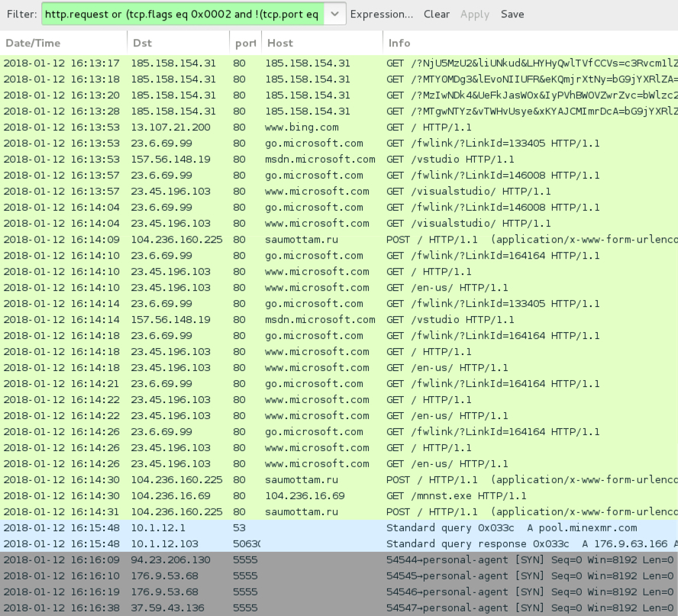Open the Expression... filter builder

(x=382, y=15)
